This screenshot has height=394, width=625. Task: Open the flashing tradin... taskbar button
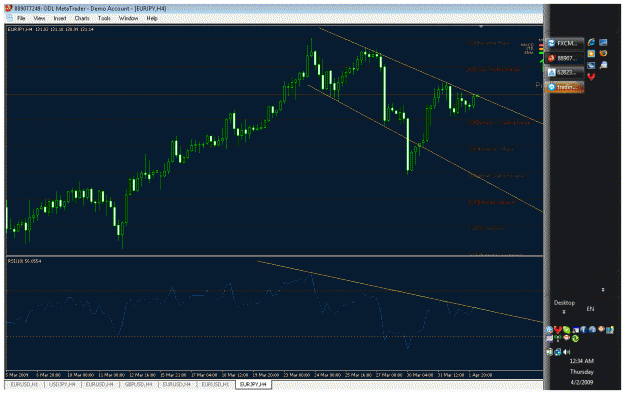tap(564, 87)
